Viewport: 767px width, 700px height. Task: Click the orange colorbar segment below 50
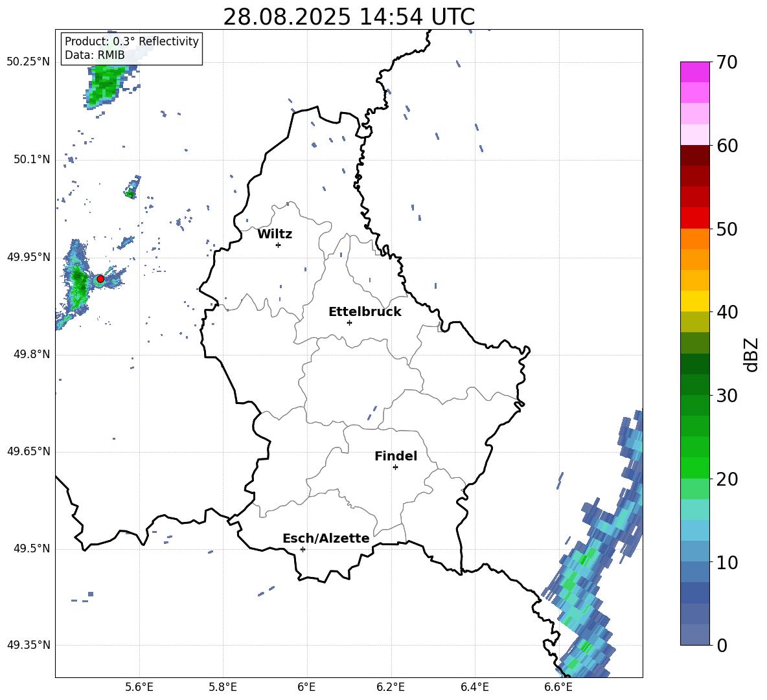tap(694, 239)
